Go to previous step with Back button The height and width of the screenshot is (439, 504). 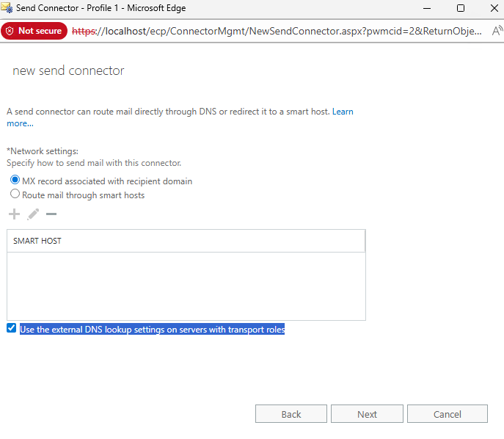(x=291, y=414)
